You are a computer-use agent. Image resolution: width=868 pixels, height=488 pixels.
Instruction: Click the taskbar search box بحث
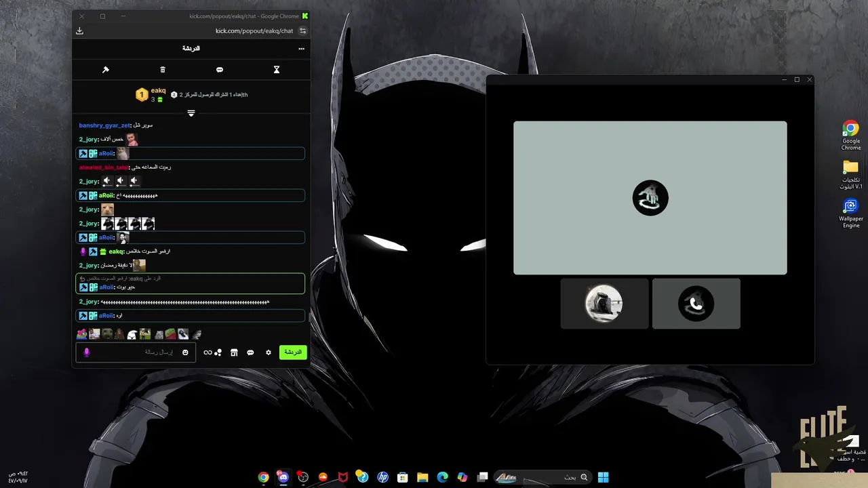(x=542, y=477)
